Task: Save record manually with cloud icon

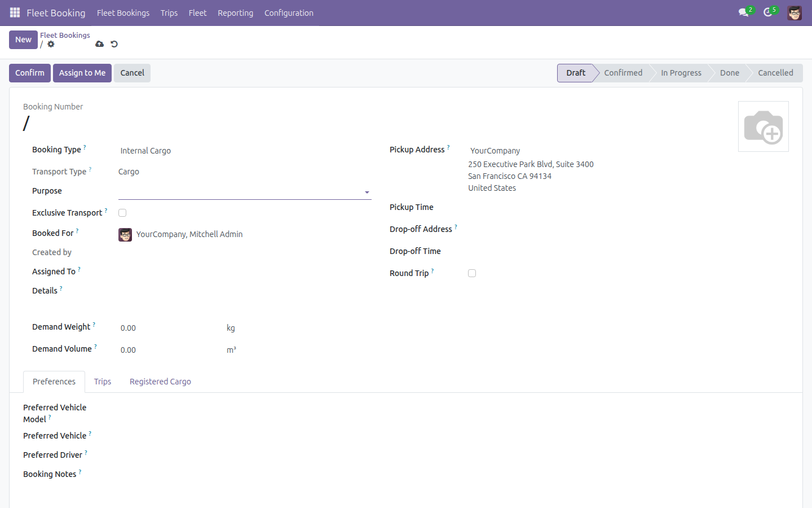Action: click(99, 44)
